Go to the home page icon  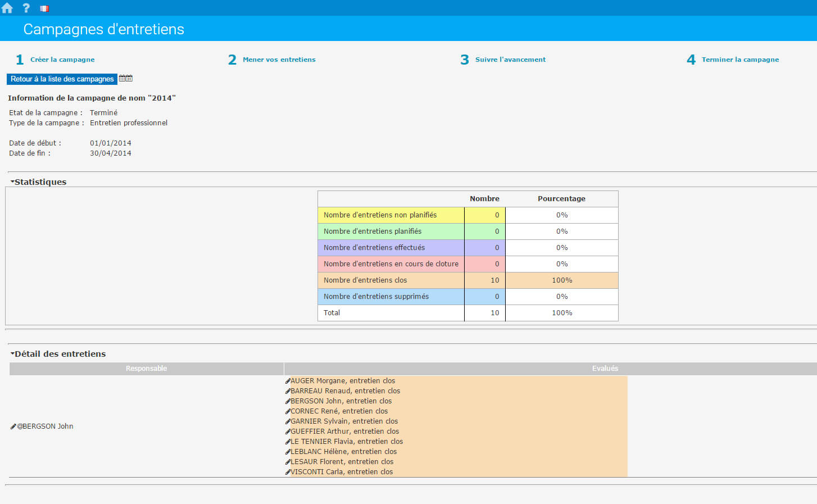pyautogui.click(x=7, y=8)
